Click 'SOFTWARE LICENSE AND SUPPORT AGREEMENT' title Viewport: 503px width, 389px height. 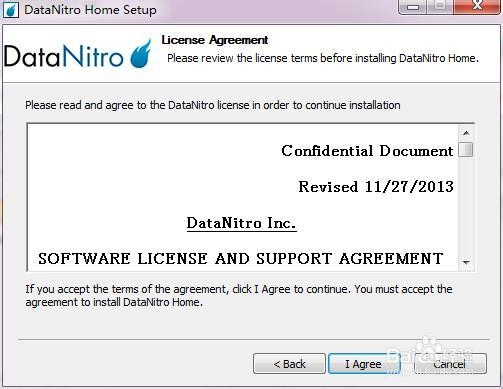(x=241, y=259)
